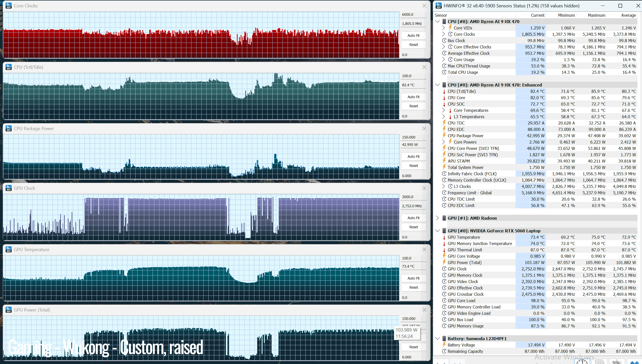
Task: Click the clock timer icon in bottom toolbar
Action: click(x=582, y=362)
